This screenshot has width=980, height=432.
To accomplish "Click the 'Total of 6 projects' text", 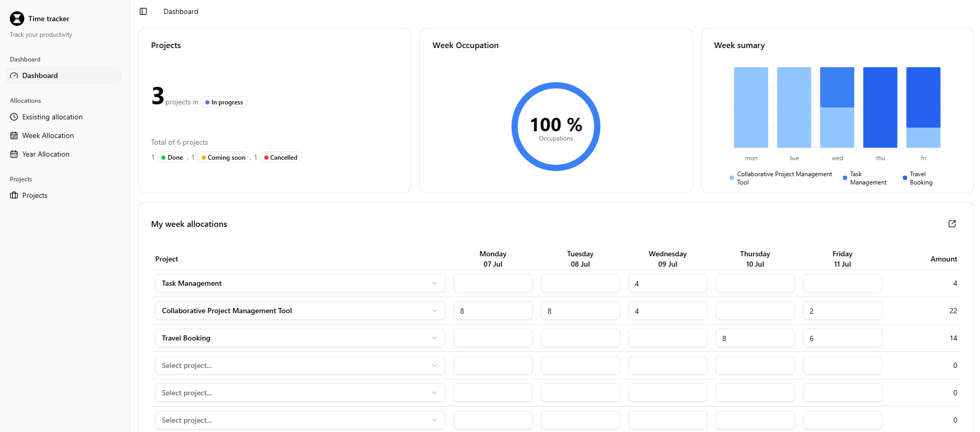I will pos(179,142).
